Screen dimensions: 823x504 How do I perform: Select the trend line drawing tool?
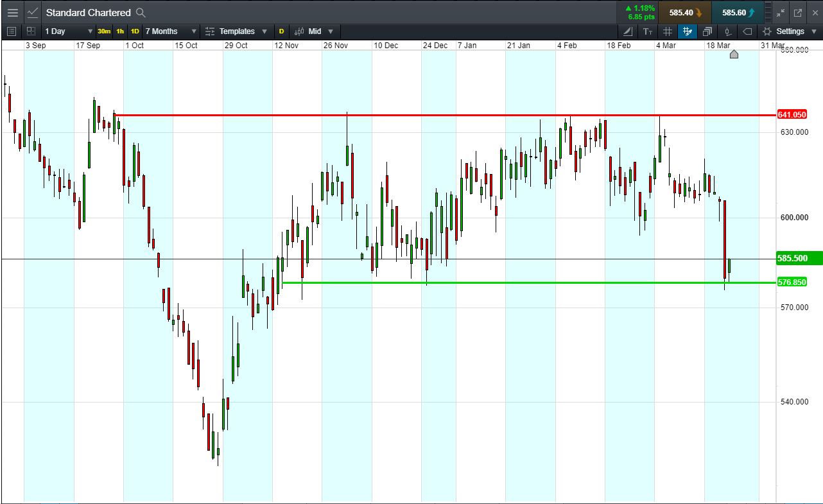(628, 31)
